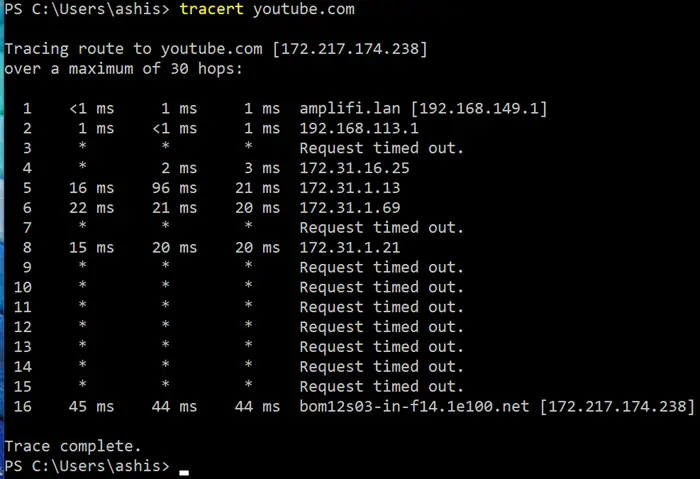
Task: Click the address 192.168.149.1 in brackets
Action: coord(479,108)
